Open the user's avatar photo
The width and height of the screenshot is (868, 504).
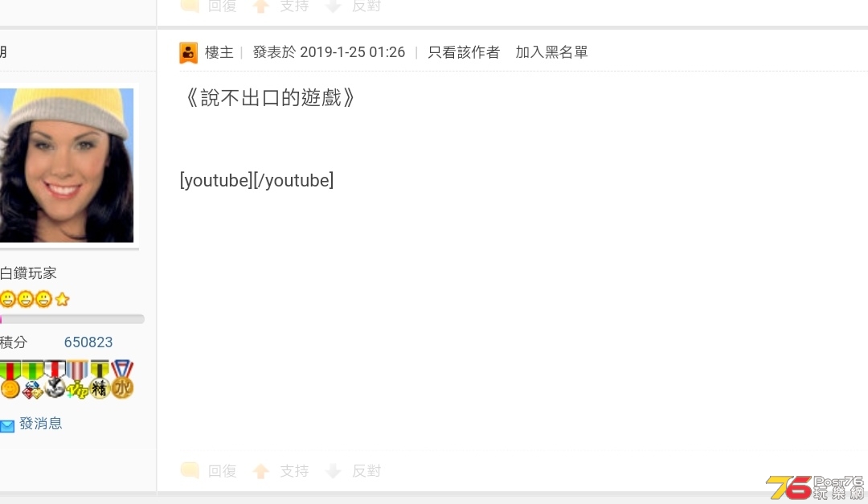coord(67,165)
